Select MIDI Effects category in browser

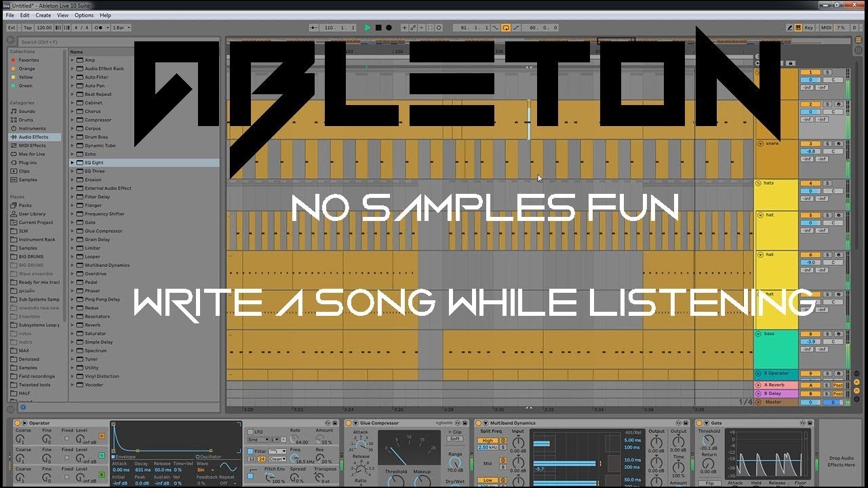pos(32,145)
